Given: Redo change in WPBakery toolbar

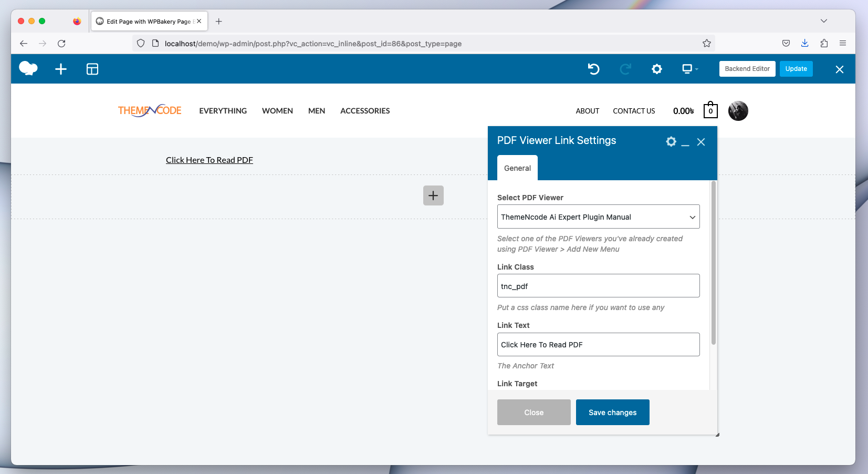Looking at the screenshot, I should 625,69.
